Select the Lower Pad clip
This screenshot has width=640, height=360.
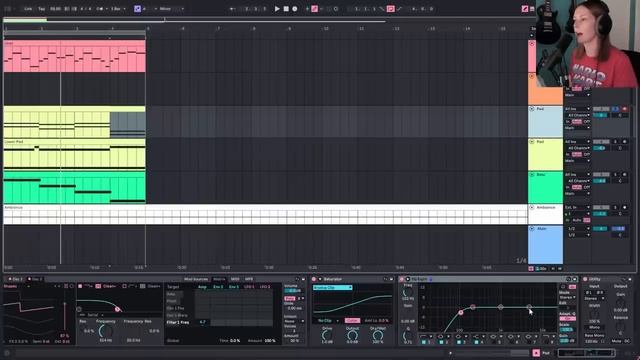click(74, 154)
